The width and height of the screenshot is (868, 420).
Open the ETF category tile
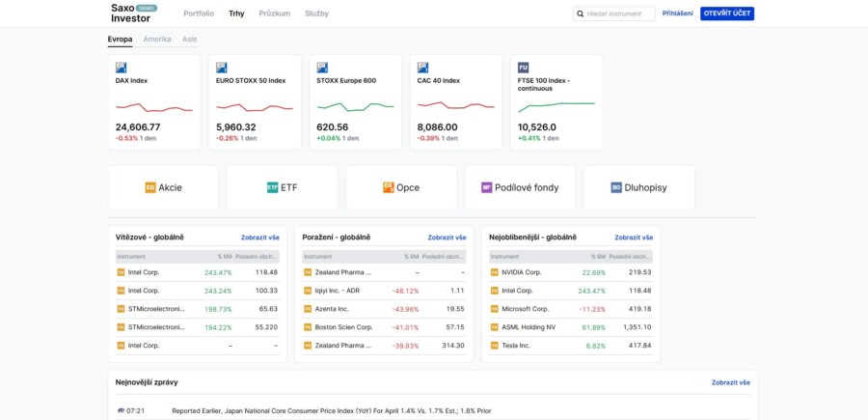[x=283, y=188]
